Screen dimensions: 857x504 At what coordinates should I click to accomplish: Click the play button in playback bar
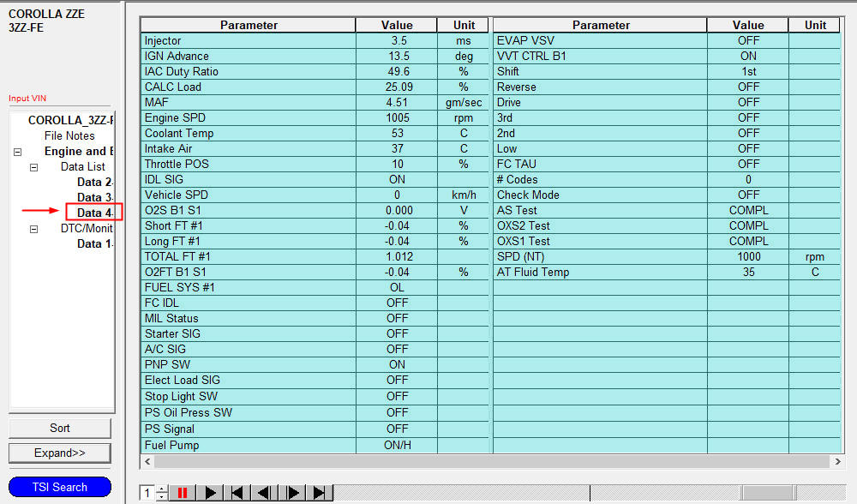coord(210,493)
